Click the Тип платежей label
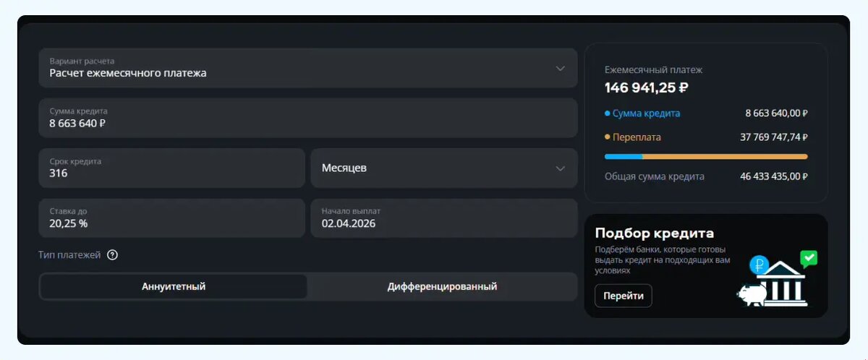This screenshot has height=360, width=868. (x=69, y=254)
